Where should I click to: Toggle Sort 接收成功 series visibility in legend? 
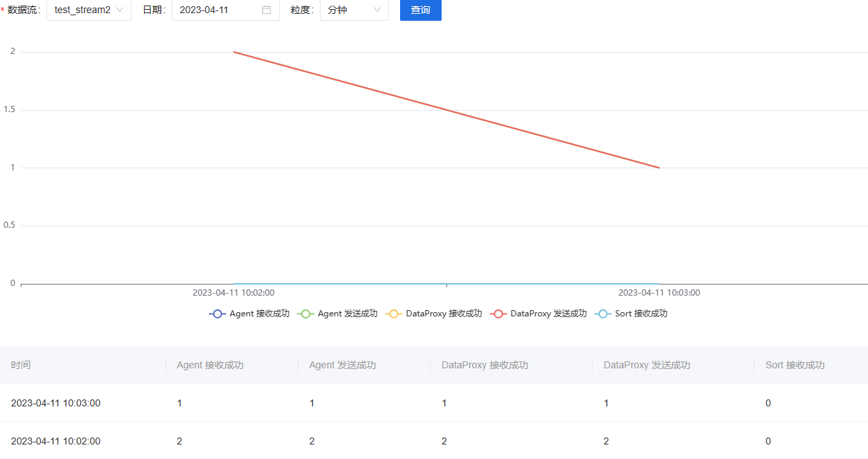click(x=631, y=314)
